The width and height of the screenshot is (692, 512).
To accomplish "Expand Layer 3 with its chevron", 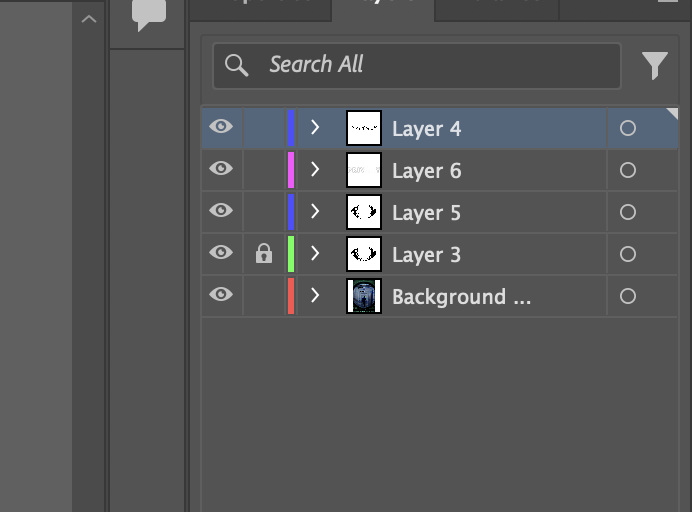I will pyautogui.click(x=315, y=254).
